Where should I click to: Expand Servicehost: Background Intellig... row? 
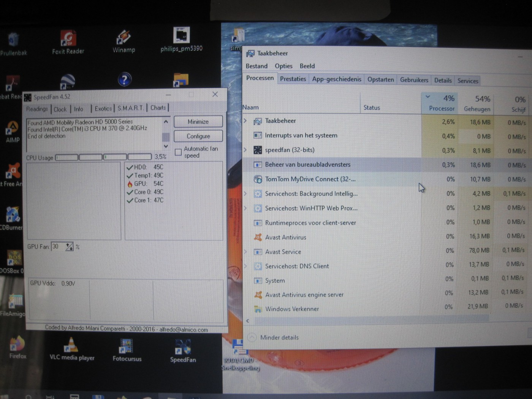point(245,193)
